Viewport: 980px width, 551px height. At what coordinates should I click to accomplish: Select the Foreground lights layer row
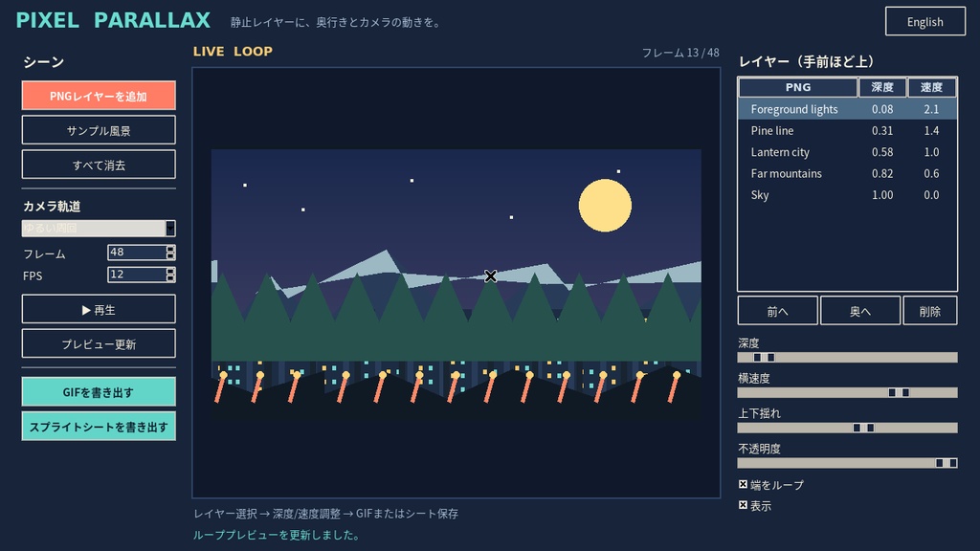[x=848, y=109]
